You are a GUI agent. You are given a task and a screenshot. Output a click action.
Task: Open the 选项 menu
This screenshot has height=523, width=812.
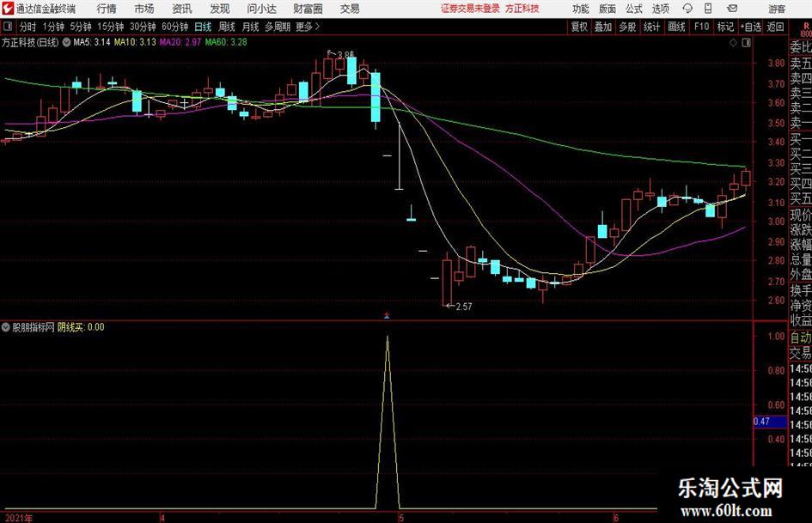tap(660, 9)
